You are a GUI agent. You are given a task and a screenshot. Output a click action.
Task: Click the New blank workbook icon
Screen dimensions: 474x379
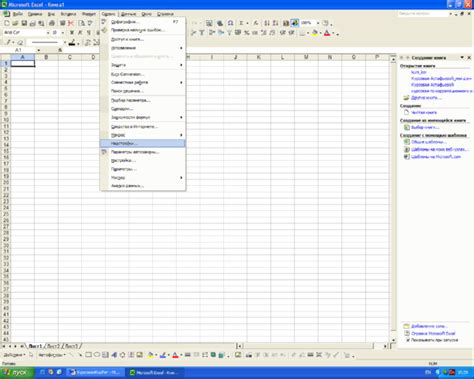coord(7,23)
